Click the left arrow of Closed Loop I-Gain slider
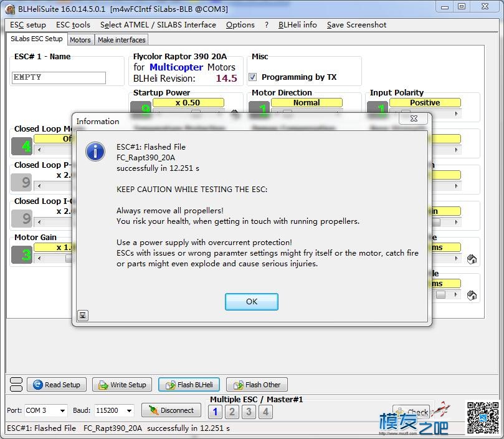Viewport: 504px width, 439px height. click(x=39, y=222)
